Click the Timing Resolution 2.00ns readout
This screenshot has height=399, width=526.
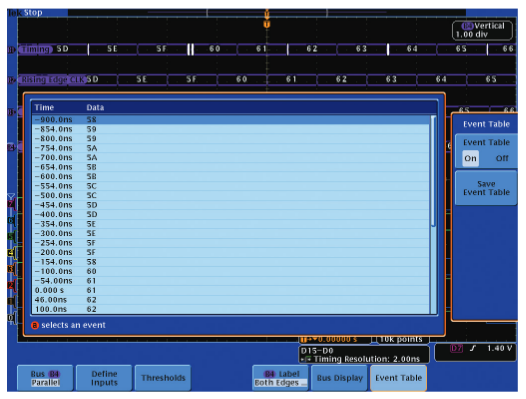pos(366,359)
